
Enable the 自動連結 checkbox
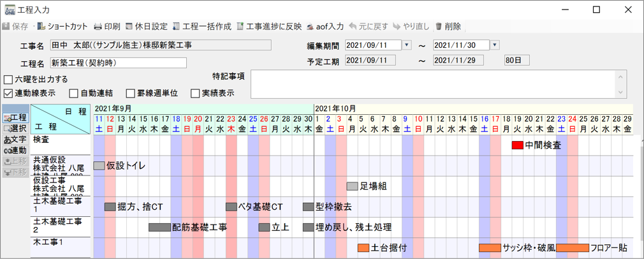pos(73,93)
